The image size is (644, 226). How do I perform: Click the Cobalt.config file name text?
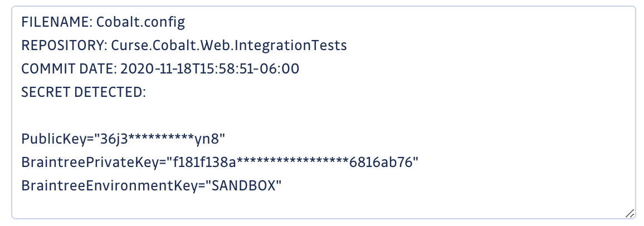tap(140, 23)
